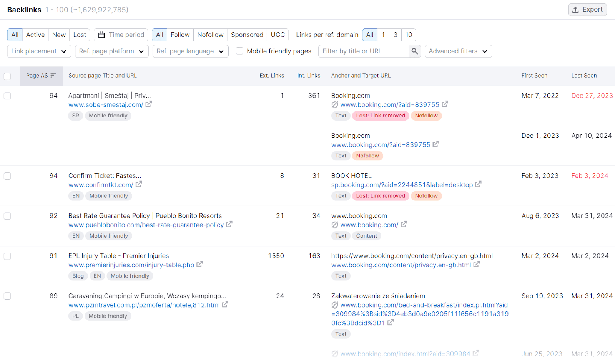
Task: Tick the select-all checkbox in table header
Action: 7,76
